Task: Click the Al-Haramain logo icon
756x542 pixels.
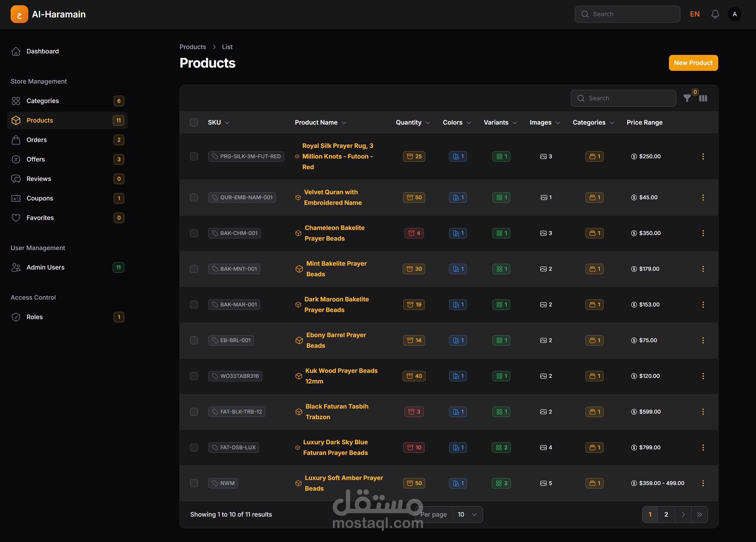Action: pyautogui.click(x=19, y=14)
